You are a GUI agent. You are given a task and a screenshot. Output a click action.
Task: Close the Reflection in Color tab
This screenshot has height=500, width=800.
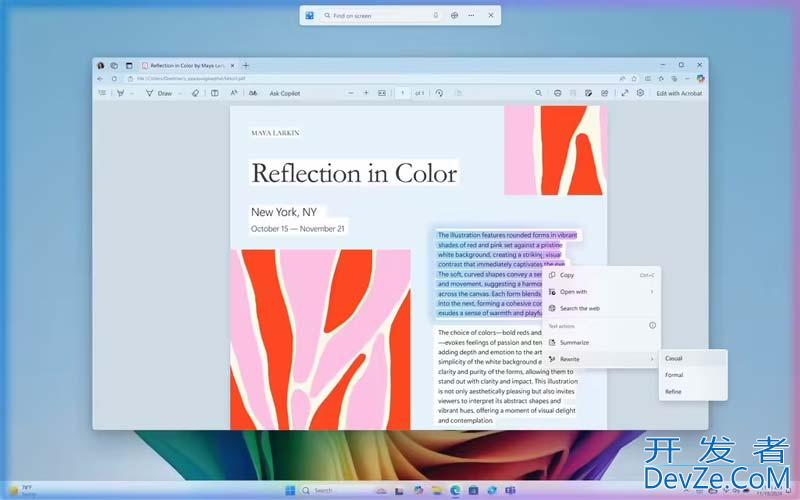pos(233,65)
